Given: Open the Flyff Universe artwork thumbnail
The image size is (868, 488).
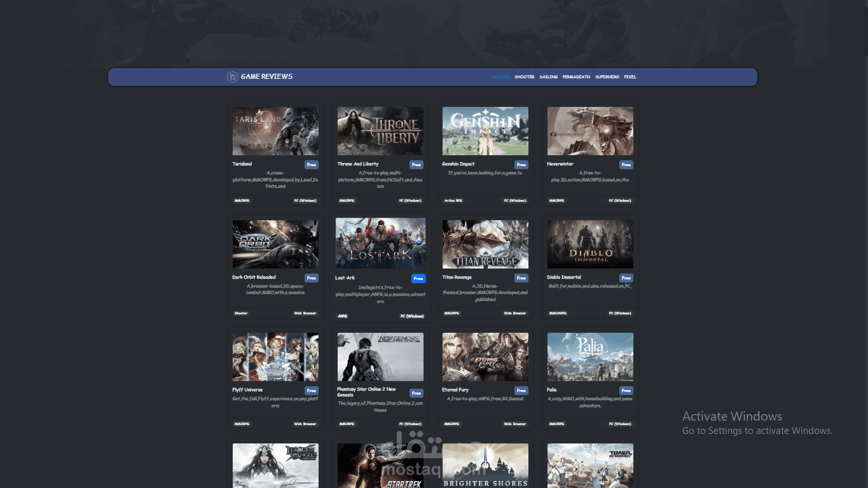Looking at the screenshot, I should (275, 357).
